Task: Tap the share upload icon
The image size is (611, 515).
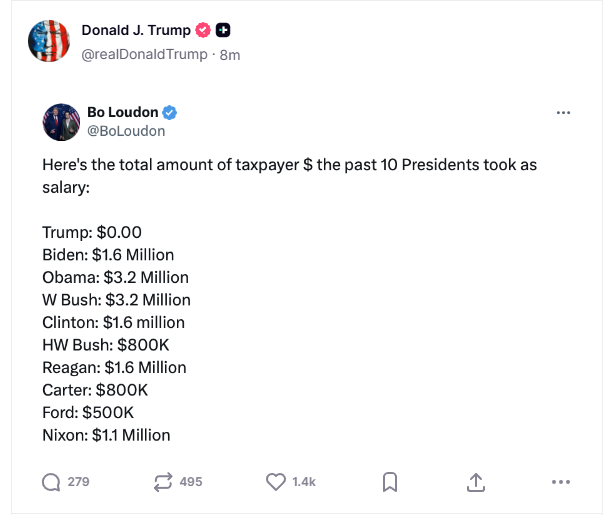Action: [476, 482]
